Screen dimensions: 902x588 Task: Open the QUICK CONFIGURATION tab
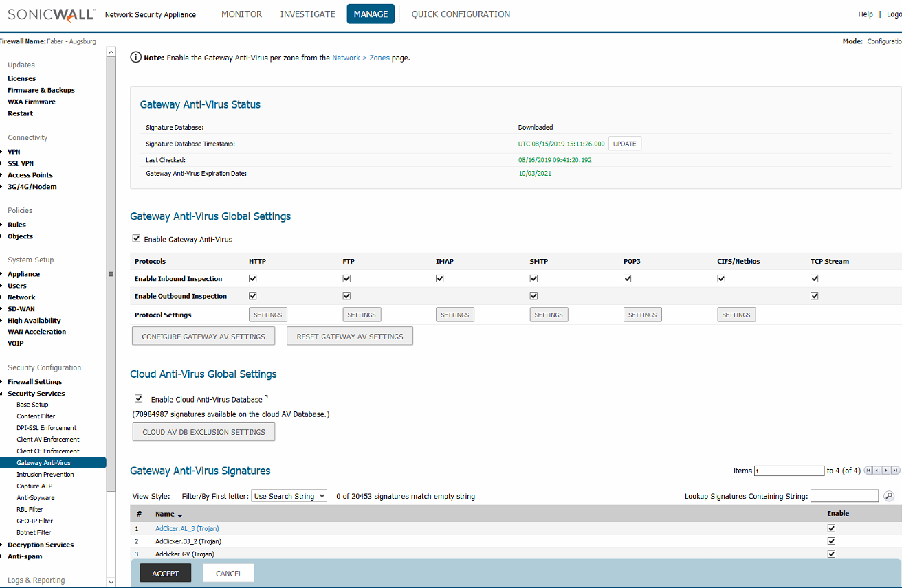[461, 14]
